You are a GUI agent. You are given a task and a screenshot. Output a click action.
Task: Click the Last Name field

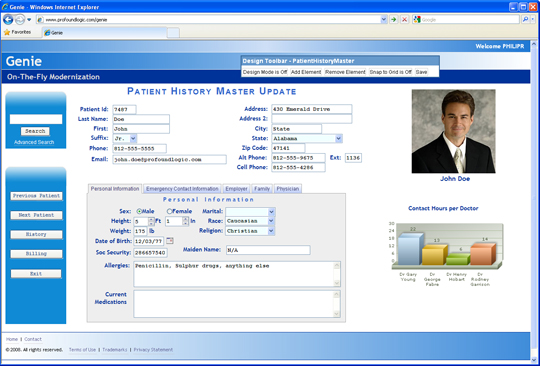click(141, 119)
